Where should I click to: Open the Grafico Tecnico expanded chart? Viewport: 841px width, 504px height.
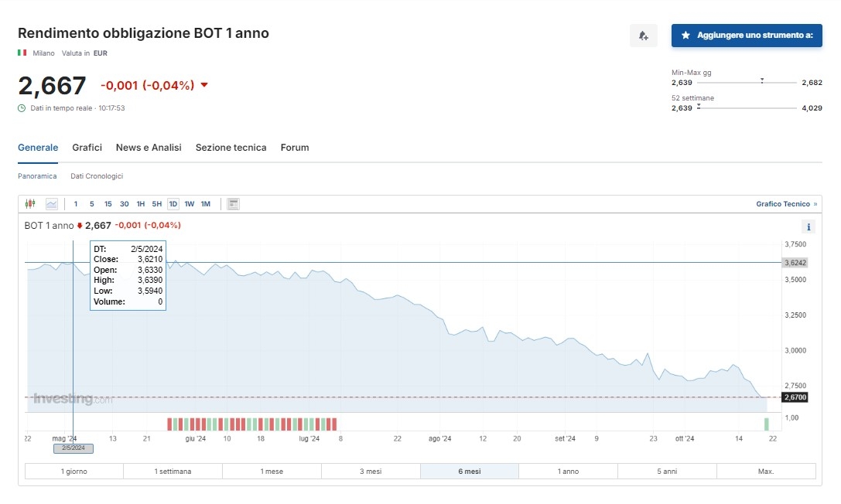pos(786,204)
